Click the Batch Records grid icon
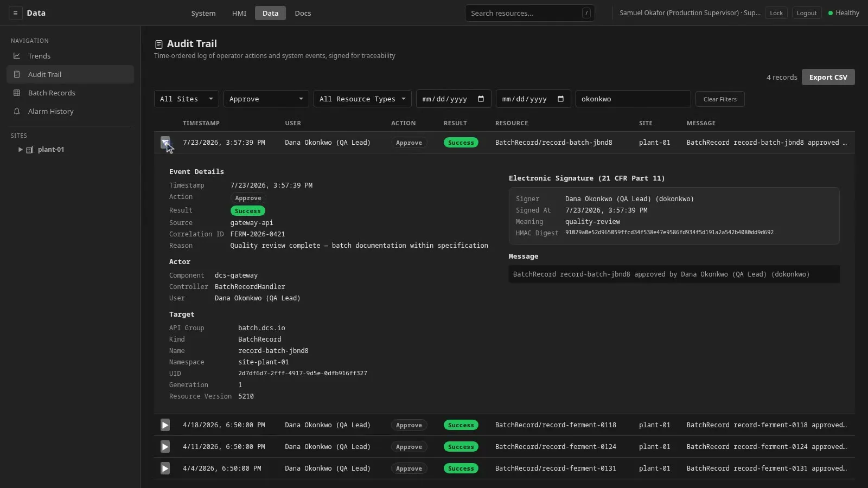Image resolution: width=868 pixels, height=488 pixels. (x=17, y=93)
